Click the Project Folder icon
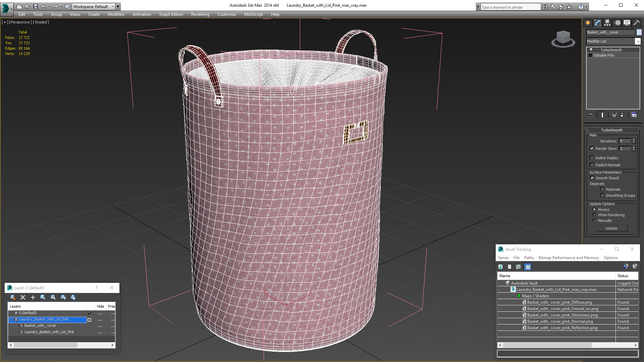This screenshot has height=362, width=644. click(67, 6)
